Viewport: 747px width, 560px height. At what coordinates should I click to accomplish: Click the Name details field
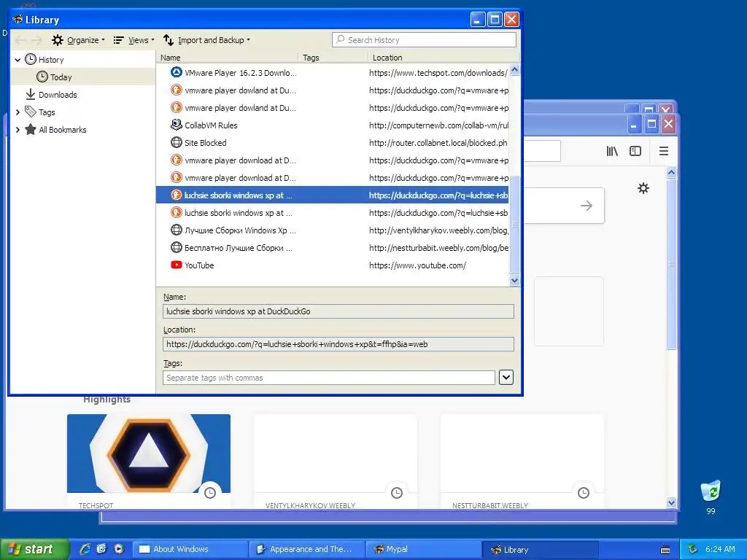pos(338,311)
